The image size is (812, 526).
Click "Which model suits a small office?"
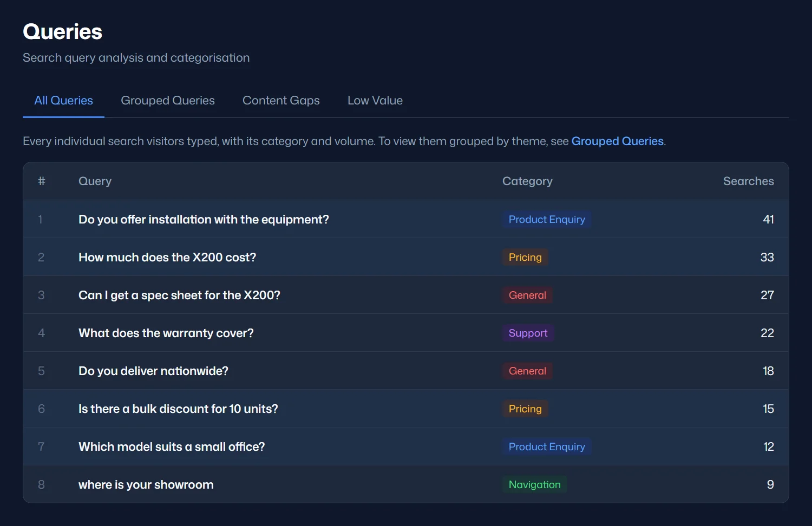click(172, 446)
